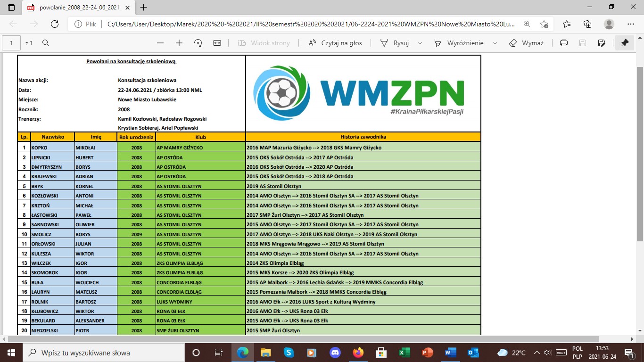Open Outlook from the taskbar
This screenshot has width=644, height=362.
tap(473, 352)
